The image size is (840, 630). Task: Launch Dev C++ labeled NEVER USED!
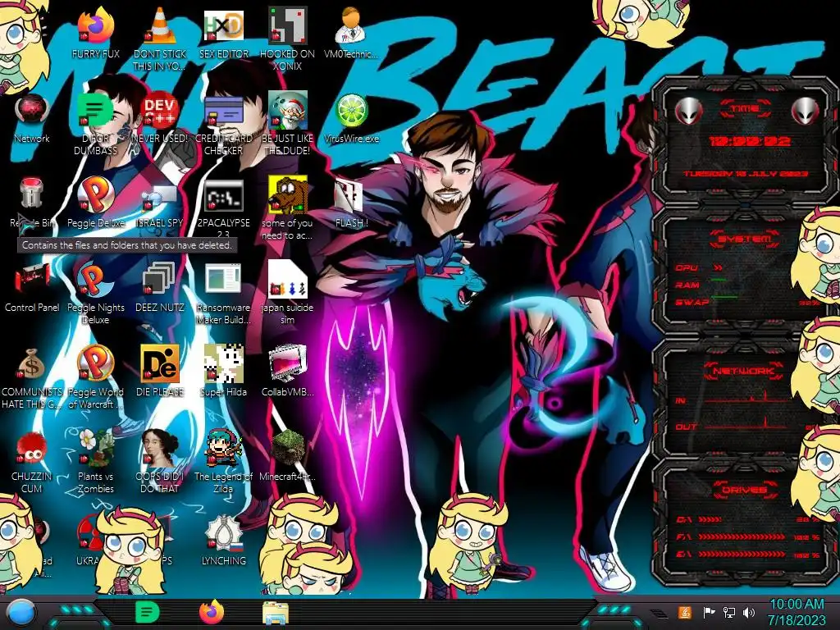coord(160,112)
